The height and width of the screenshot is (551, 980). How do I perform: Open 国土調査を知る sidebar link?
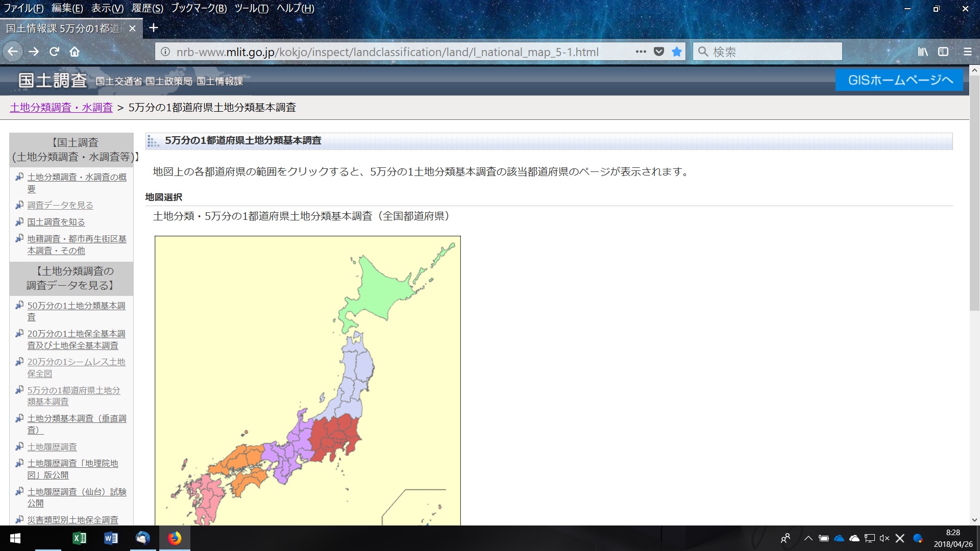[56, 222]
